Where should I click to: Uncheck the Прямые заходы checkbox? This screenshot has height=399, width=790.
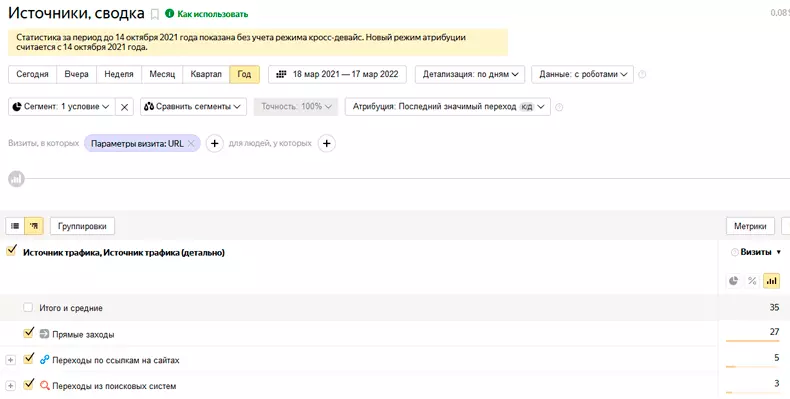pos(29,333)
